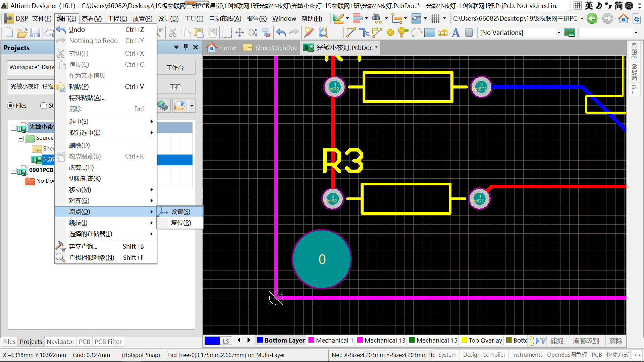The height and width of the screenshot is (362, 644).
Task: Select the No Variations dropdown
Action: [x=520, y=33]
